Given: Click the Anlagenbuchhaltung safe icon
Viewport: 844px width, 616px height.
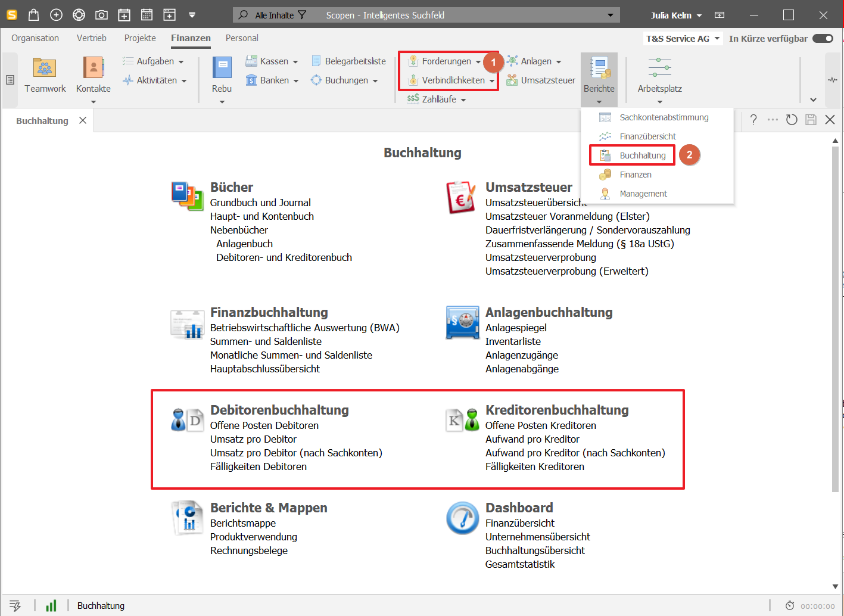Looking at the screenshot, I should coord(462,323).
